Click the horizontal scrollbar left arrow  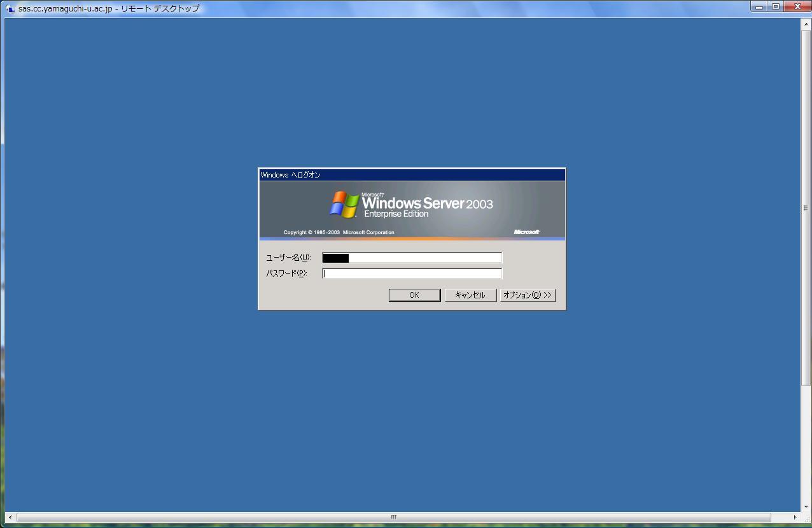coord(10,517)
